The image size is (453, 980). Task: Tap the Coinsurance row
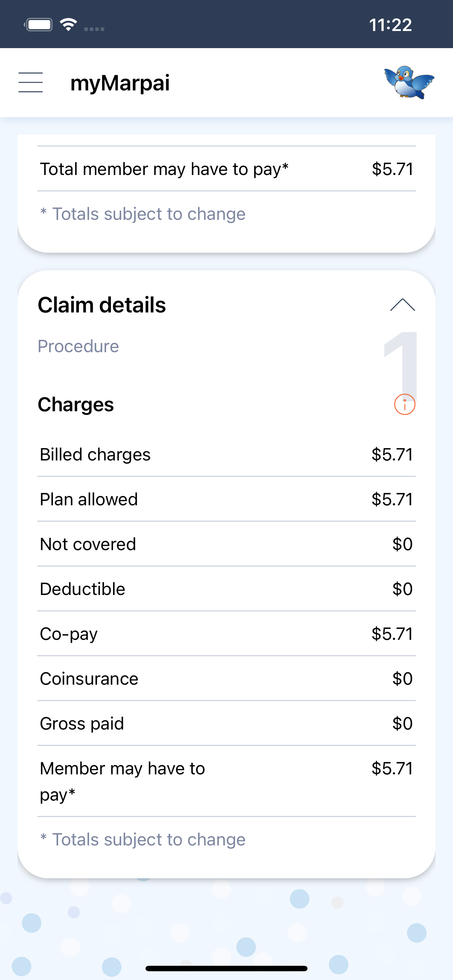(x=226, y=679)
